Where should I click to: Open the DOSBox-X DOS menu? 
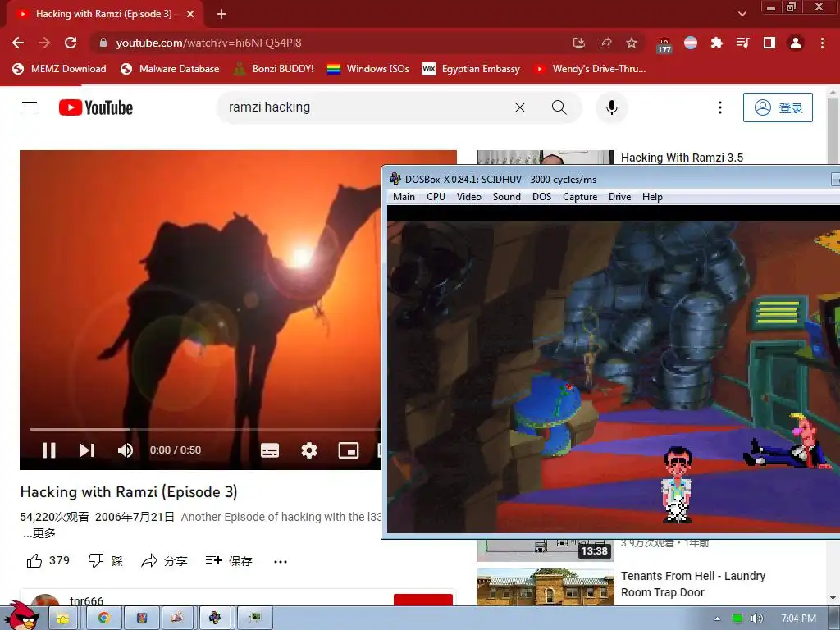pyautogui.click(x=541, y=197)
